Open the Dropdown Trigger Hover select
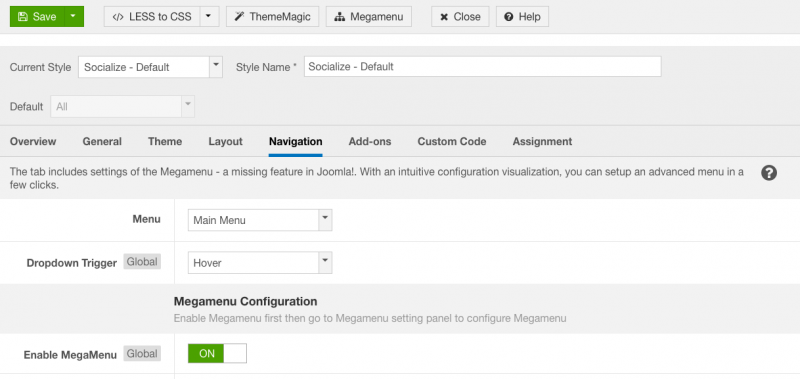This screenshot has width=800, height=379. click(x=260, y=263)
